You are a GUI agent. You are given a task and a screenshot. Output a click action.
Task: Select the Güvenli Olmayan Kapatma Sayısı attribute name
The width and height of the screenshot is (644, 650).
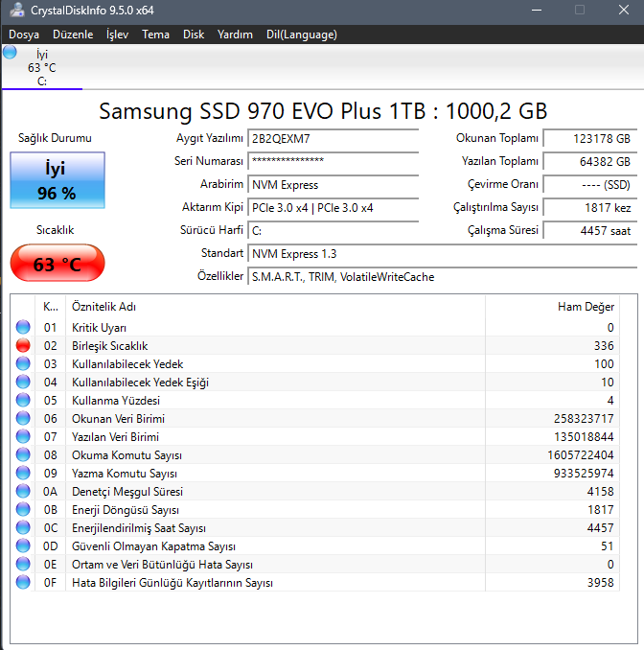click(153, 546)
